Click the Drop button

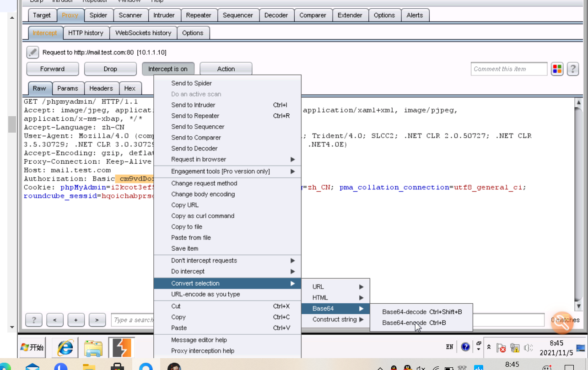coord(110,69)
